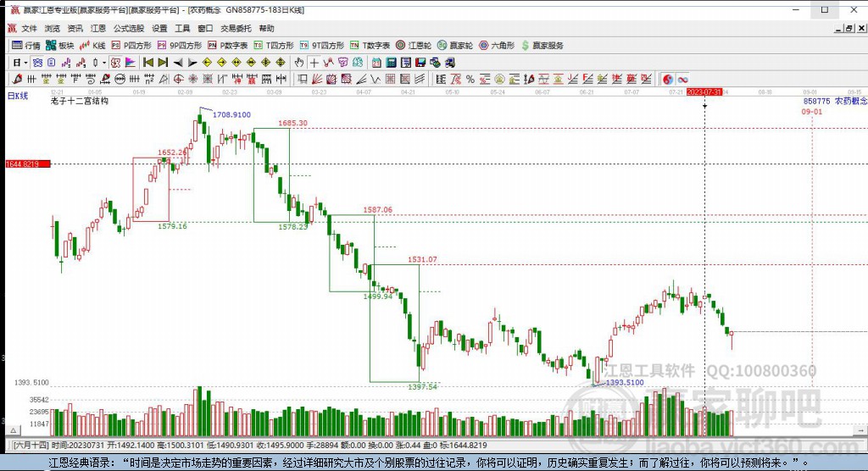Image resolution: width=868 pixels, height=471 pixels.
Task: Click the 1587.06 level label
Action: coord(377,210)
